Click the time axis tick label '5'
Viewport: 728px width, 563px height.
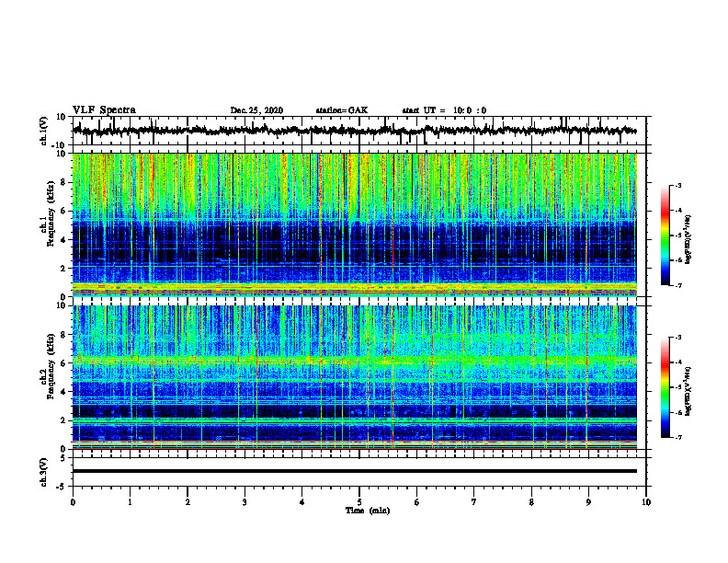[359, 502]
